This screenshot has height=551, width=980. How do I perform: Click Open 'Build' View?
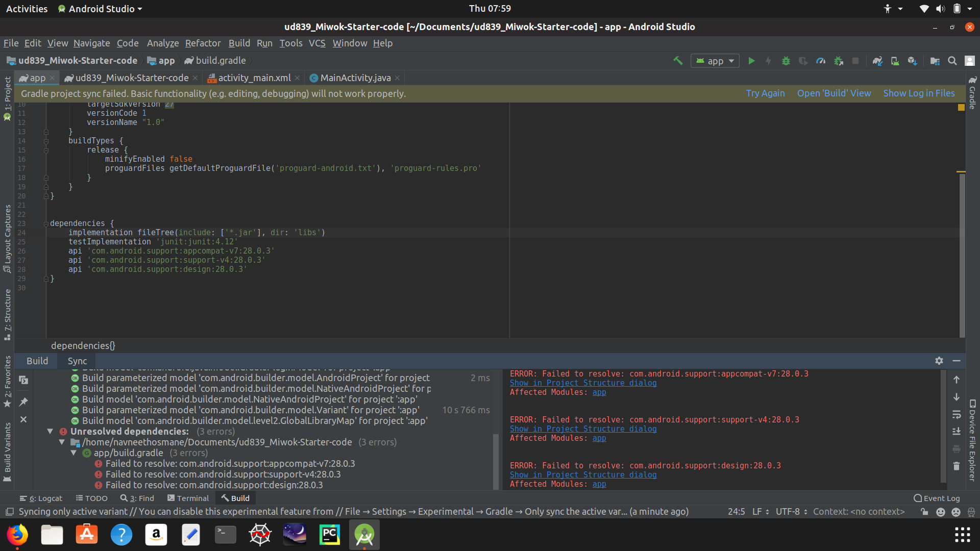834,93
